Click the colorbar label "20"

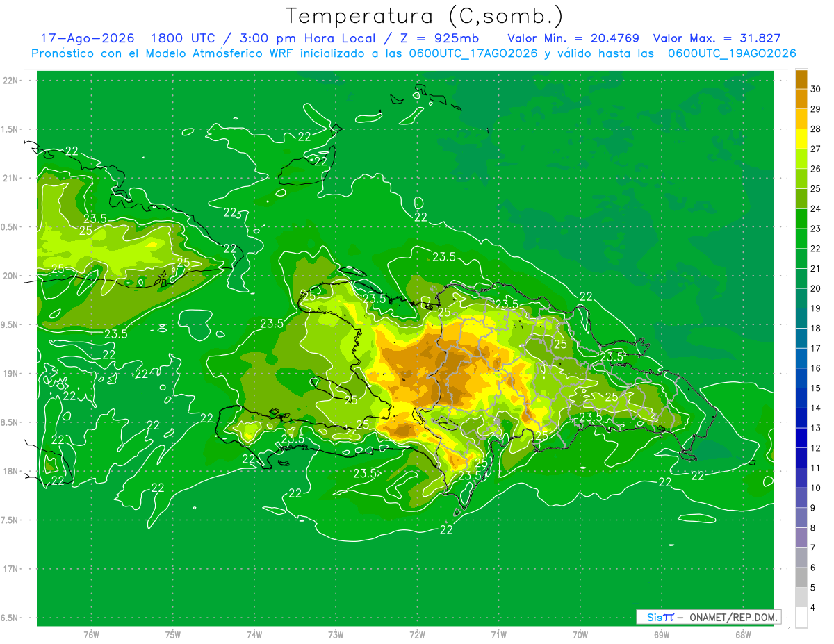[815, 288]
